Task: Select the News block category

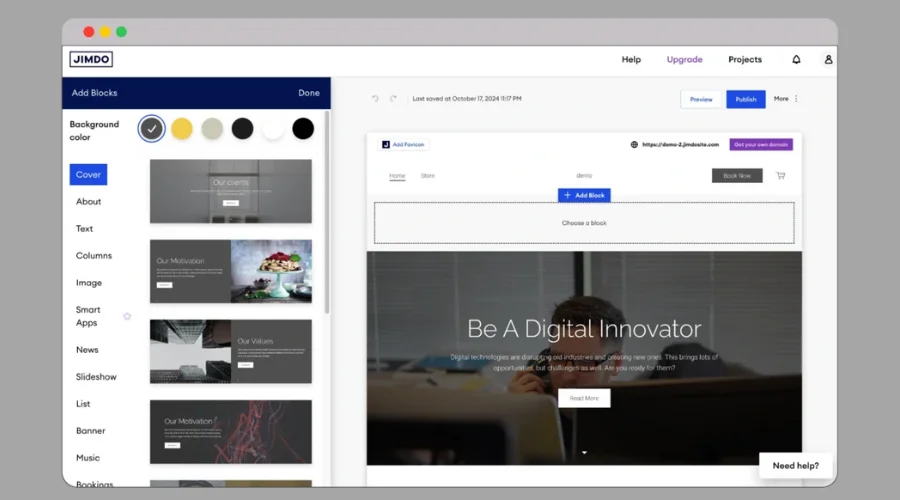Action: tap(87, 350)
